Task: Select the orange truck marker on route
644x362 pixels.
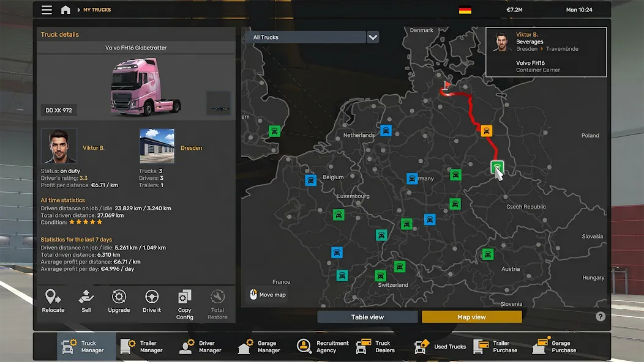Action: pyautogui.click(x=486, y=131)
